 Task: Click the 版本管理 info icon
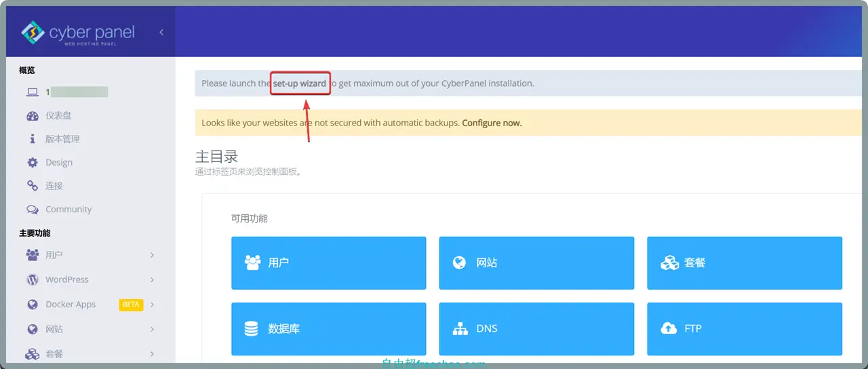(x=33, y=139)
